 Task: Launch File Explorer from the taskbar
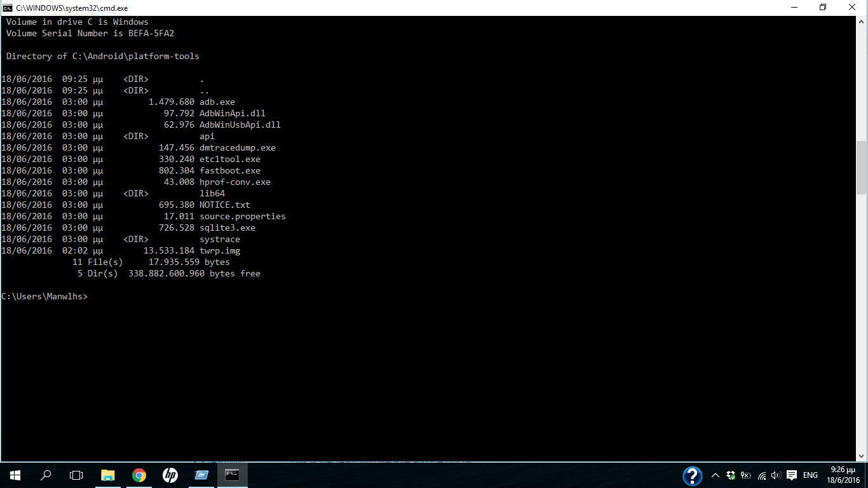pyautogui.click(x=108, y=475)
